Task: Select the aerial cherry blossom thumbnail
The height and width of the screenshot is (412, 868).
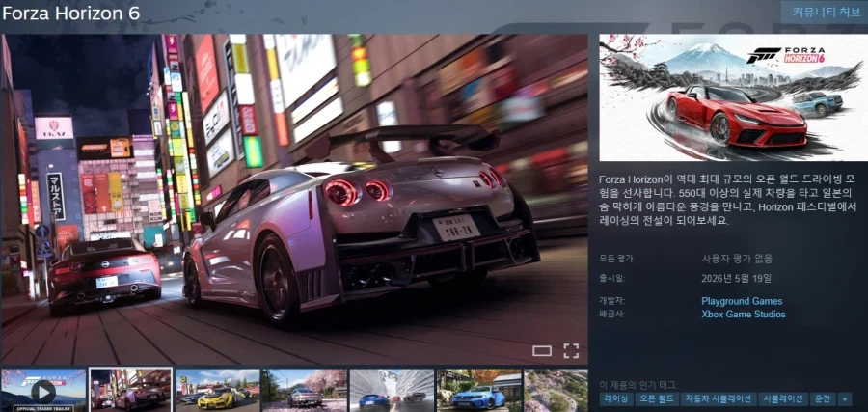Action: pos(556,390)
